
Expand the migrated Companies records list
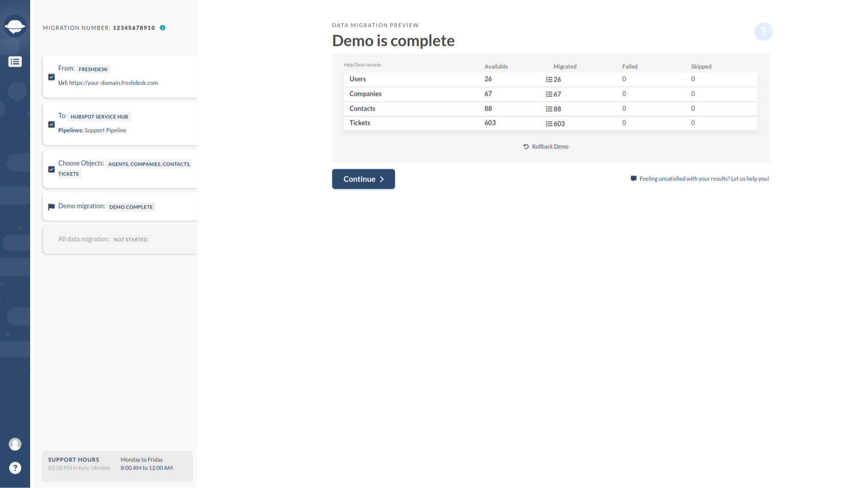click(549, 94)
